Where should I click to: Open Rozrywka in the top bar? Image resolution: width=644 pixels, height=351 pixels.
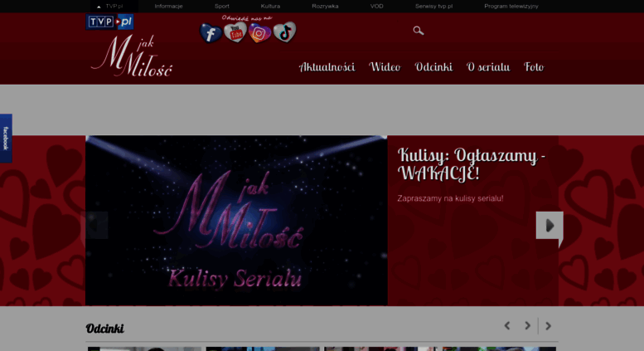click(325, 6)
